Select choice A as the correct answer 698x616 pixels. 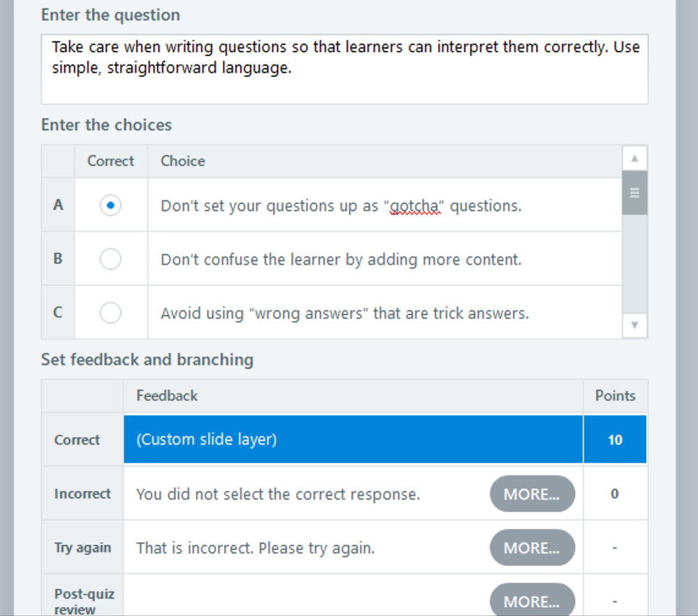110,206
